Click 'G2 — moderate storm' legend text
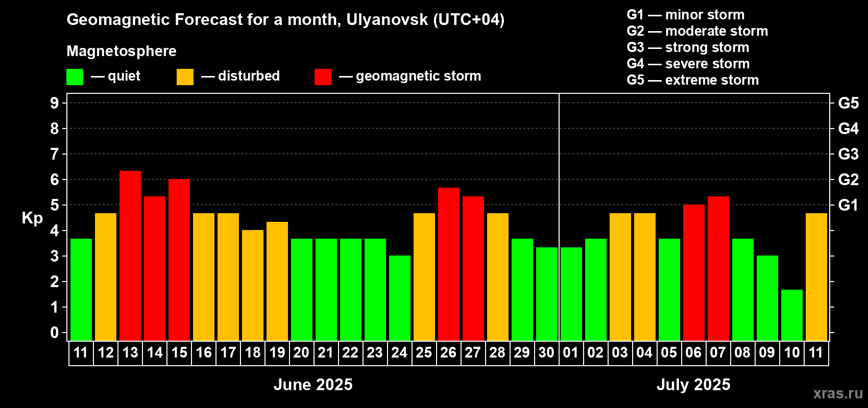Image resolution: width=868 pixels, height=408 pixels. (x=697, y=31)
